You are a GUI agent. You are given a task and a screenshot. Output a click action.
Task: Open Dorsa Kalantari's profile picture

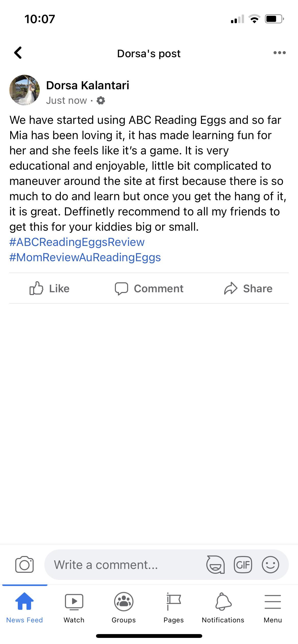[x=24, y=90]
